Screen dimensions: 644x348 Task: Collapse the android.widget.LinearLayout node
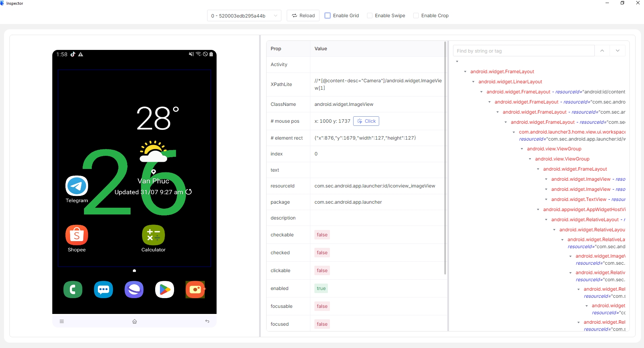473,82
